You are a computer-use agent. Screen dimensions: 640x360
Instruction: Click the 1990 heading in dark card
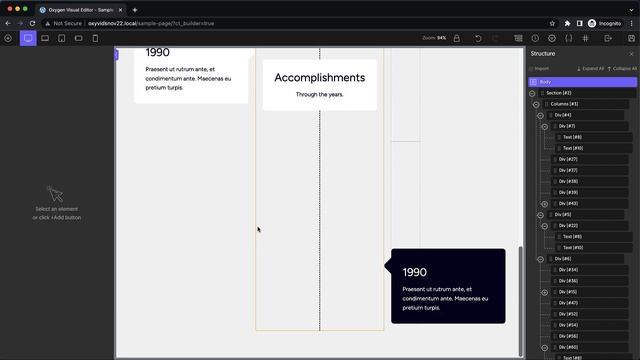point(414,272)
